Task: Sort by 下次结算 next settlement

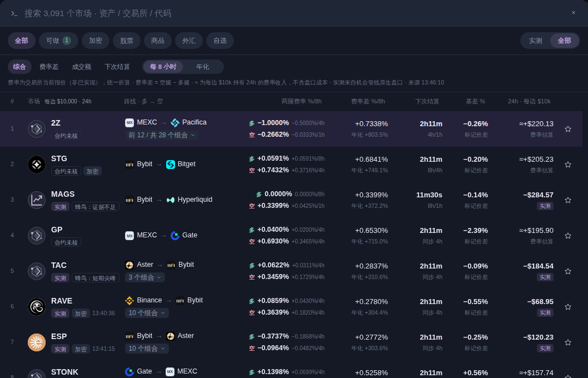Action: pos(117,67)
